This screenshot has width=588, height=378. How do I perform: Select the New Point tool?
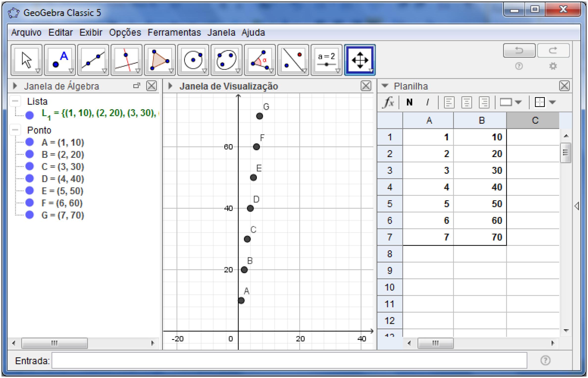(x=60, y=60)
